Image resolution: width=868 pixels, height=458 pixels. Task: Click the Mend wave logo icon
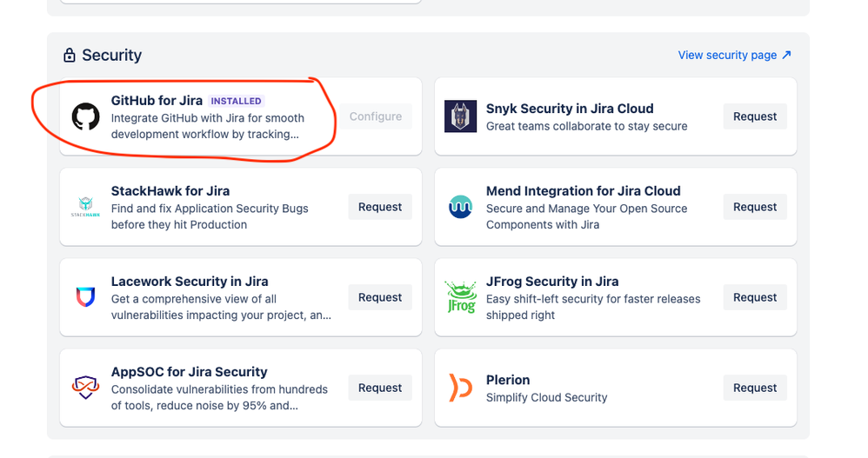click(x=461, y=207)
